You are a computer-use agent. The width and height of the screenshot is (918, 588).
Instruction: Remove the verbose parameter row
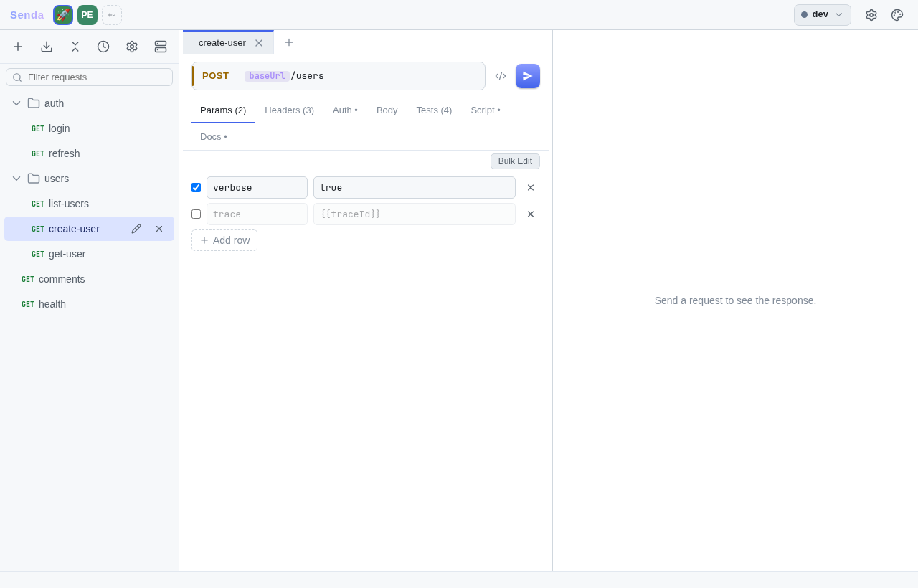(x=531, y=188)
